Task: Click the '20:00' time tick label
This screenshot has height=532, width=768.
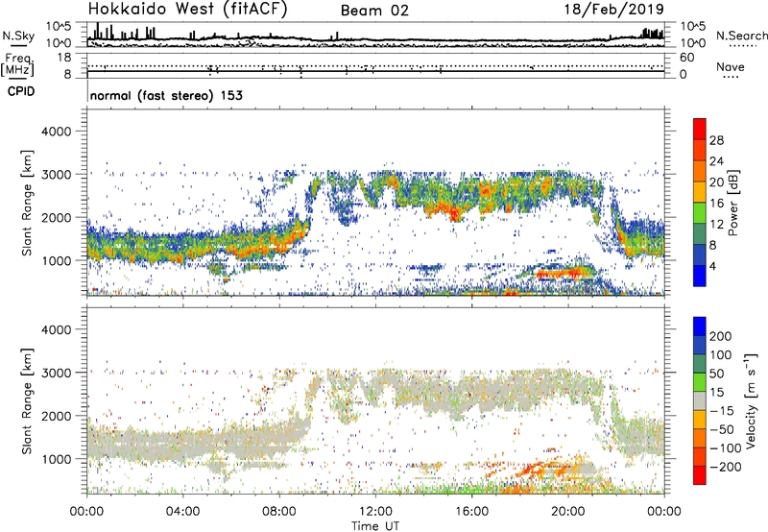Action: click(568, 512)
